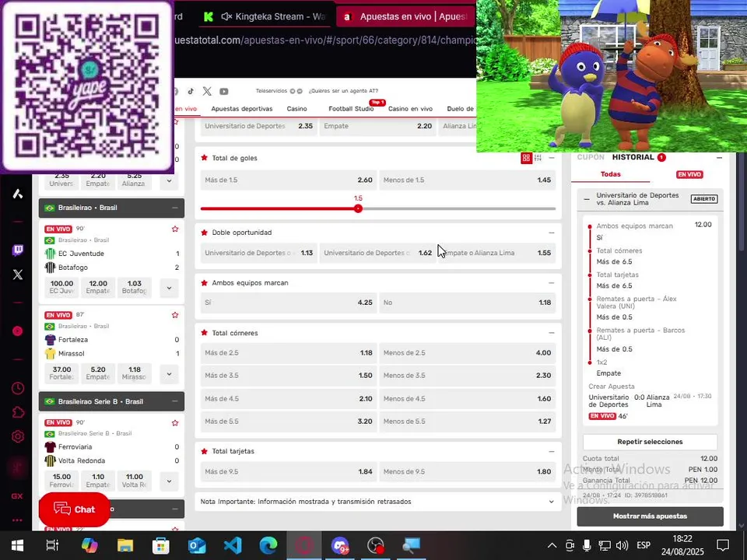747x560 pixels.
Task: Favorite the Ferroviaria vs Volta Redonda match
Action: [x=175, y=423]
